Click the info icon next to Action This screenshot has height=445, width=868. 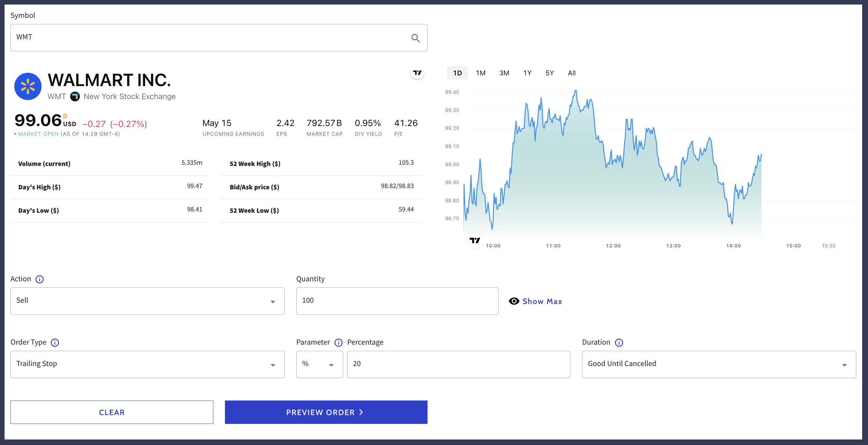pyautogui.click(x=39, y=279)
